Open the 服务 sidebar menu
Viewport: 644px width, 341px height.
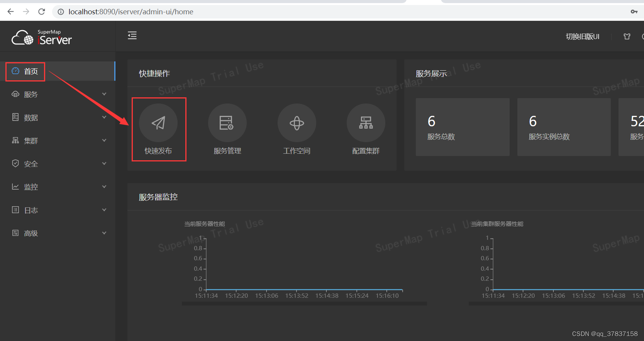(x=58, y=94)
